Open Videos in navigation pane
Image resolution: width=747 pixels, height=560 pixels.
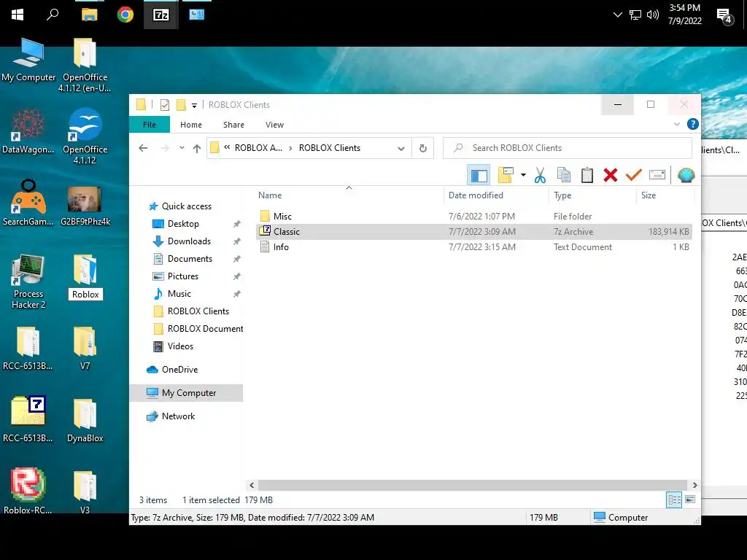[180, 346]
